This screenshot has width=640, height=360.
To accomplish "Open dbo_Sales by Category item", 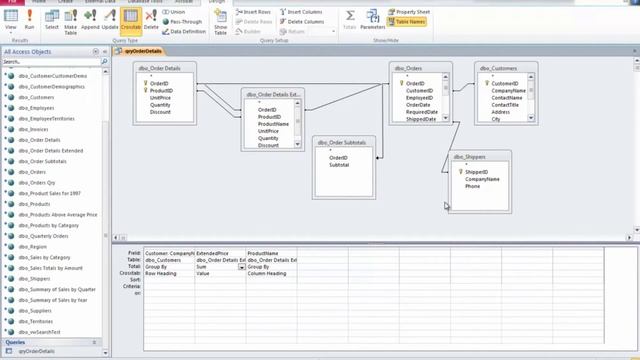I will (44, 257).
